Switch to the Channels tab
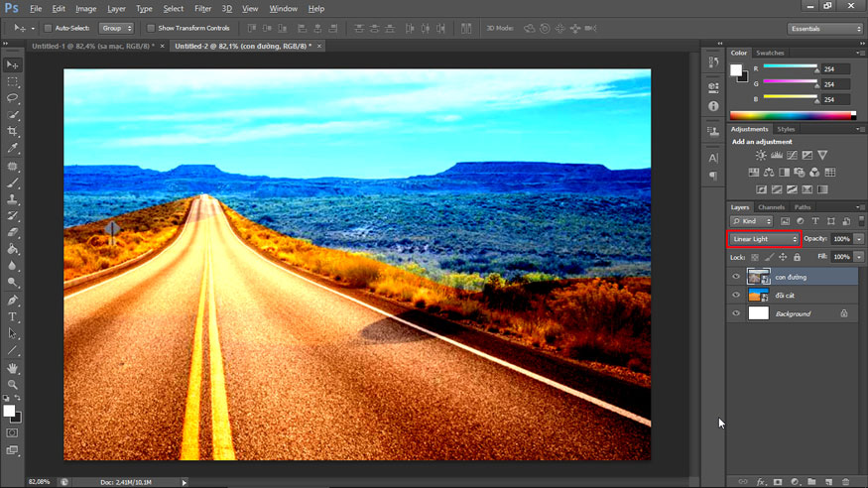The height and width of the screenshot is (488, 868). [772, 207]
